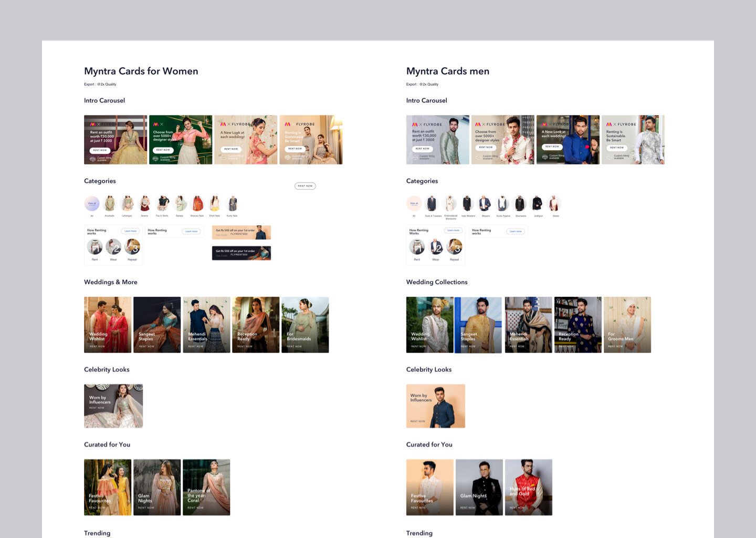
Task: Choose the Kurta Pyjama category icon
Action: (503, 203)
